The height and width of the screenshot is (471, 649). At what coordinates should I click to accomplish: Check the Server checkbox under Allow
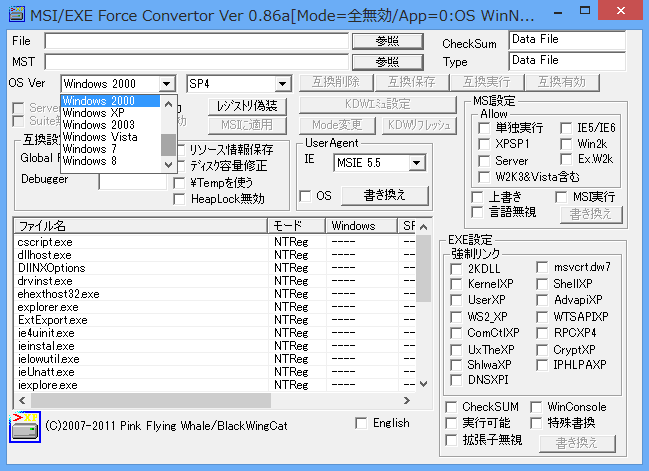coord(484,161)
